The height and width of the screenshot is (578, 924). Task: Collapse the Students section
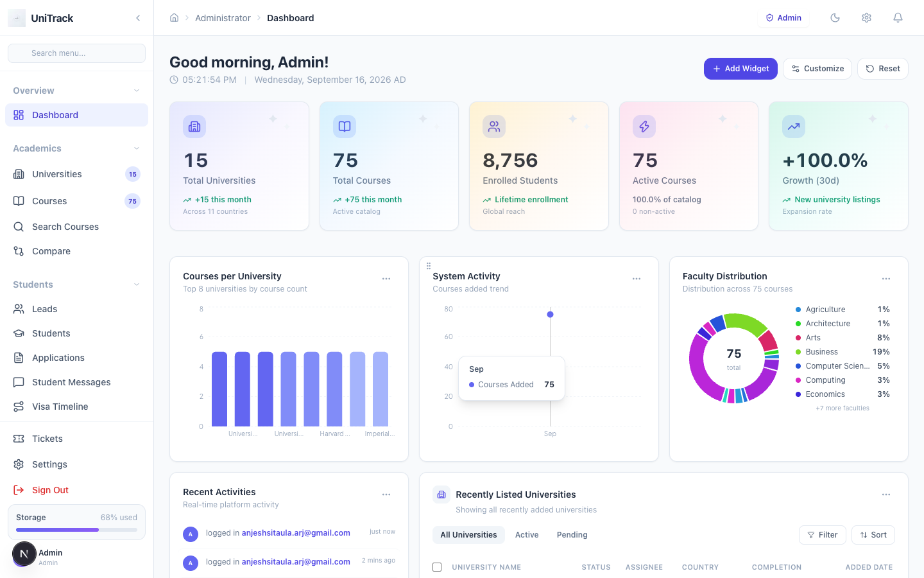(137, 285)
